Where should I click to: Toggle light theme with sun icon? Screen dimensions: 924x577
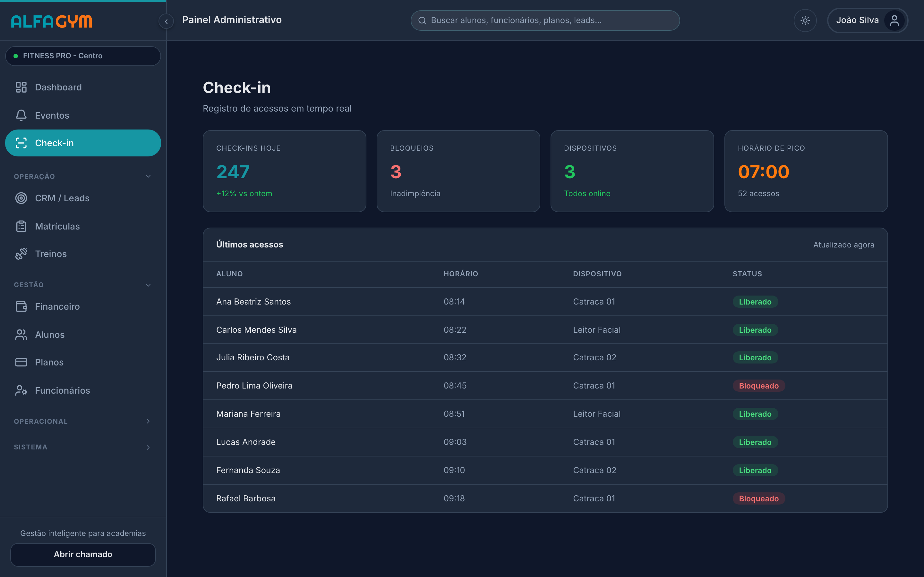(x=805, y=20)
